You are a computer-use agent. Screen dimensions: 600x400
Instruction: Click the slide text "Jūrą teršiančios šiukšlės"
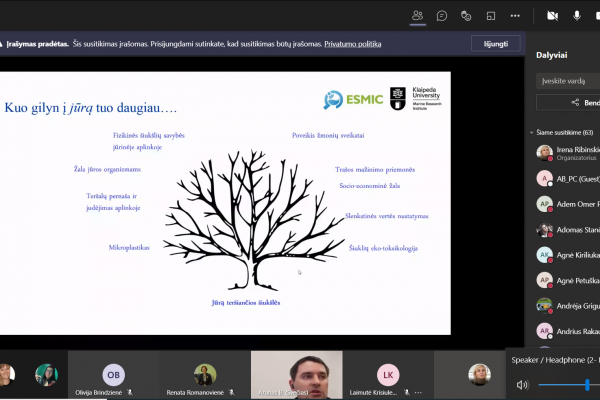point(246,303)
